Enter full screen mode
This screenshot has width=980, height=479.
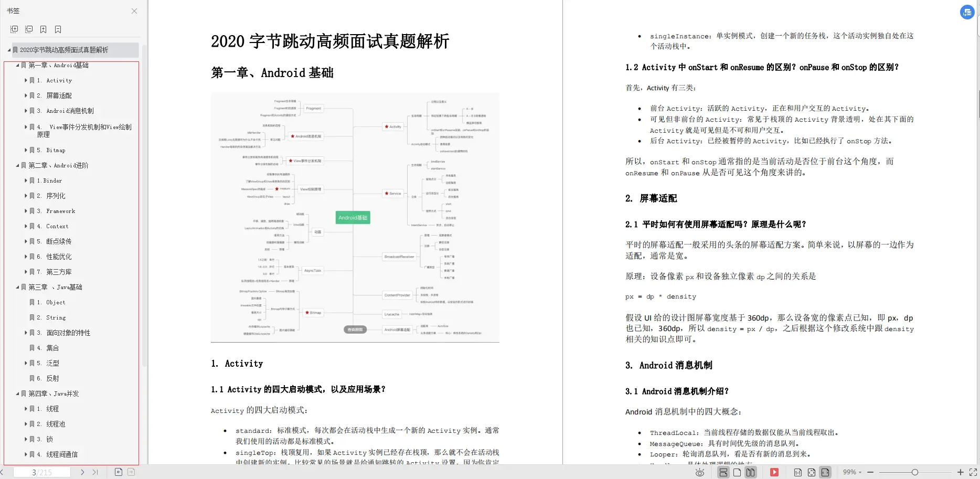973,472
